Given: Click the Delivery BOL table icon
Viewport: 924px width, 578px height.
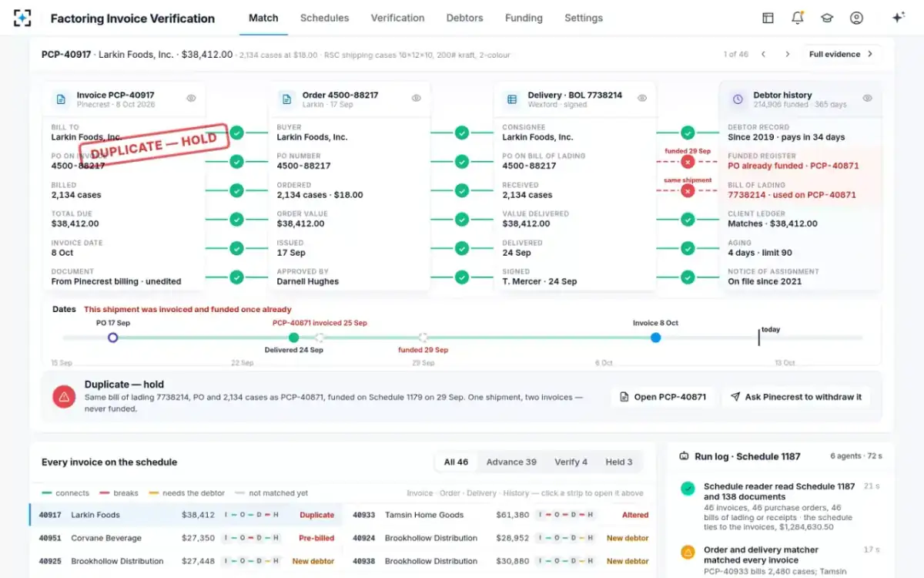Looking at the screenshot, I should [512, 99].
